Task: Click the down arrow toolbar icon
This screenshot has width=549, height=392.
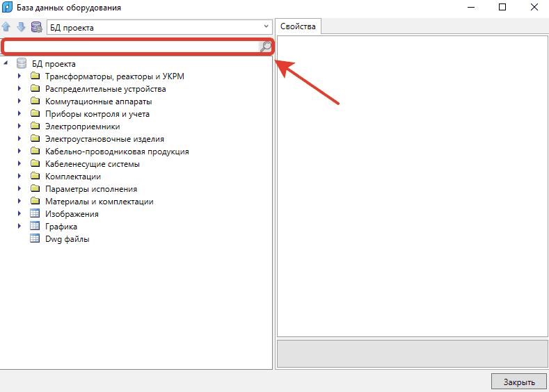Action: 21,27
